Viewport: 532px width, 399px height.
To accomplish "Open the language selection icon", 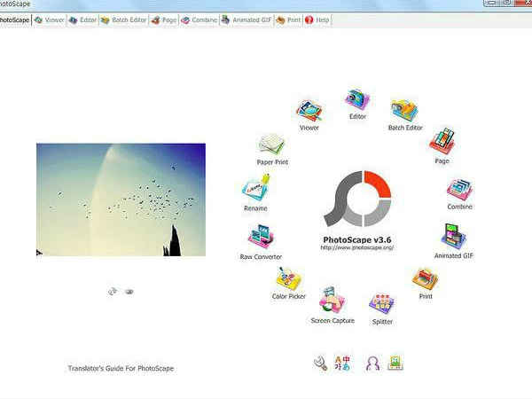I will click(342, 363).
